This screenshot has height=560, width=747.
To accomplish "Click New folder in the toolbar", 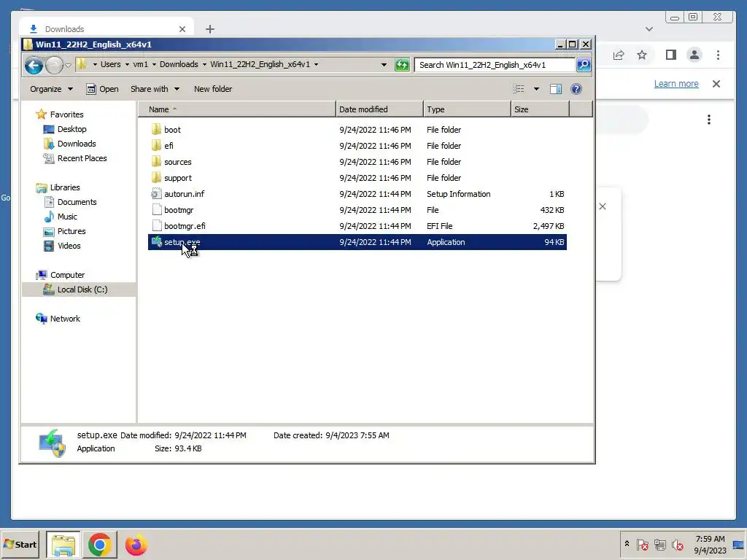I will point(213,89).
